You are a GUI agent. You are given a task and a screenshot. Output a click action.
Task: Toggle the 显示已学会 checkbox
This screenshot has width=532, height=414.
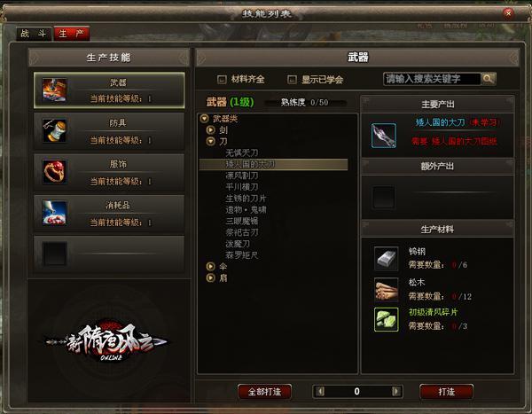pos(292,80)
